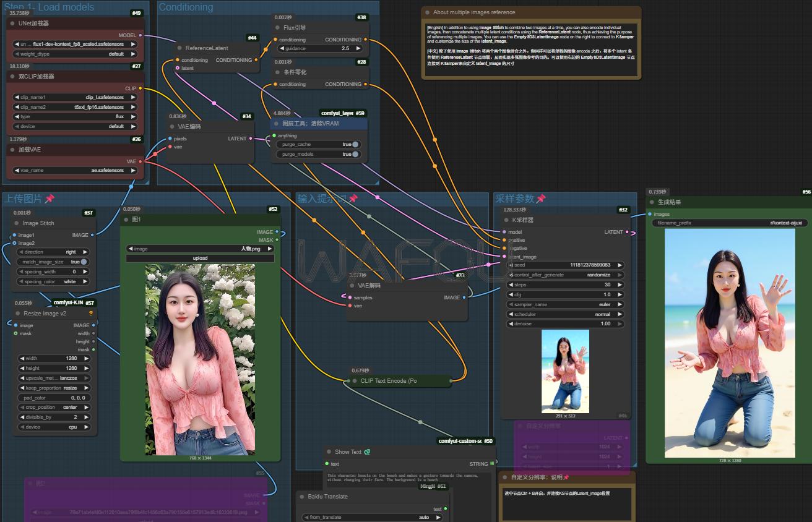
Task: Click the uploaded portrait image in 图1 node
Action: (x=200, y=360)
